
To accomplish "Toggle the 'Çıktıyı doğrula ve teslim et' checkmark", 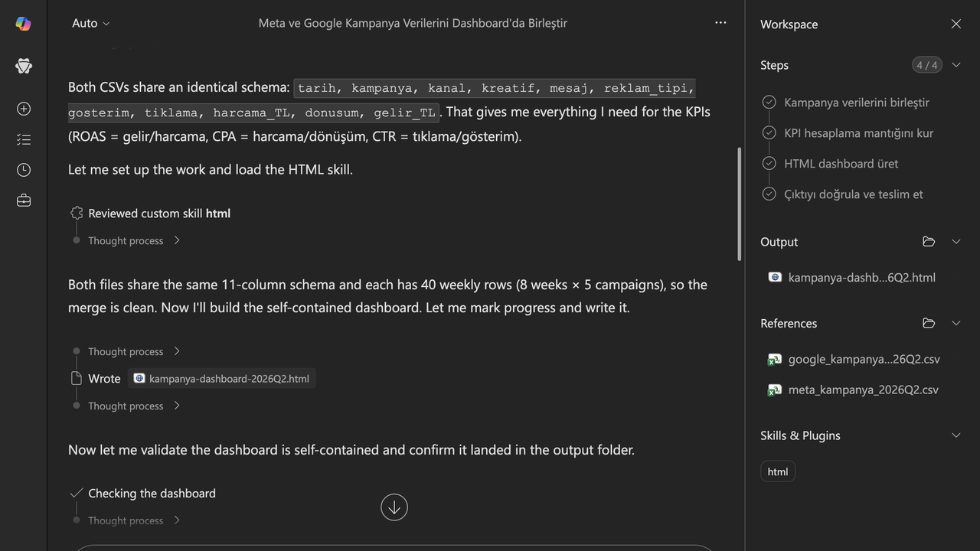I will [769, 194].
